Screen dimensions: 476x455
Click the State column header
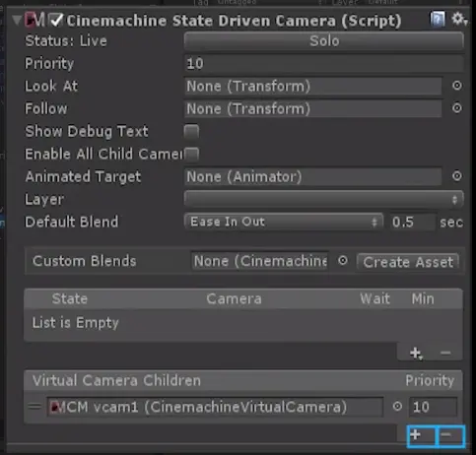pyautogui.click(x=70, y=299)
